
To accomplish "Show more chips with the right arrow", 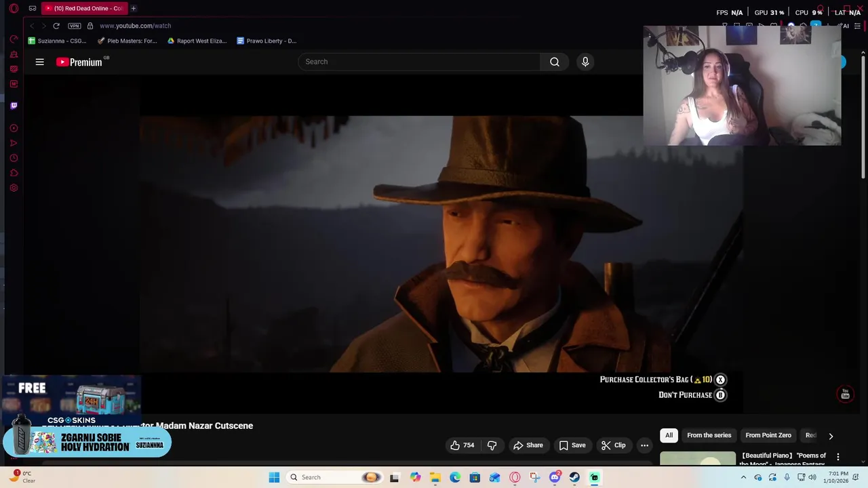I will (x=831, y=436).
